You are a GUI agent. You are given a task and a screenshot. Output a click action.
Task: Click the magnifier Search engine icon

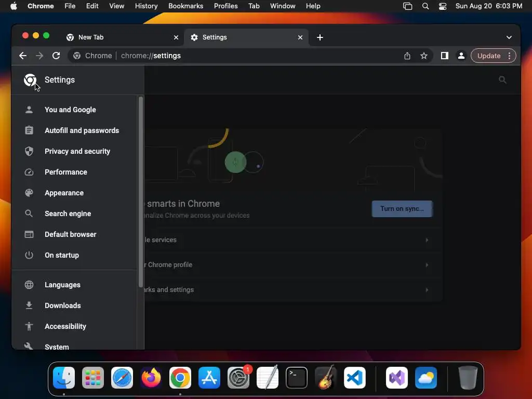(x=29, y=214)
